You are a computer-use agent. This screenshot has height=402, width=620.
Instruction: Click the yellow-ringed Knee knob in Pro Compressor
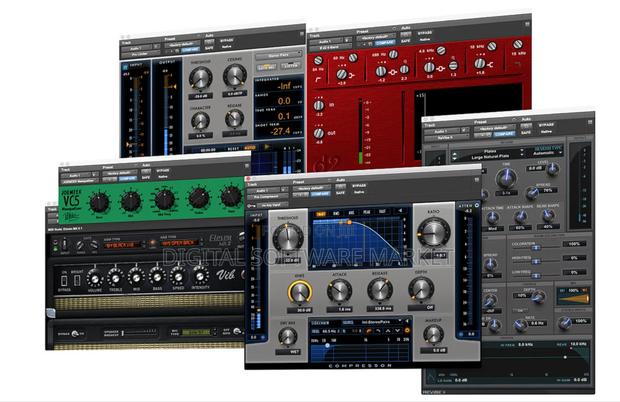(300, 292)
